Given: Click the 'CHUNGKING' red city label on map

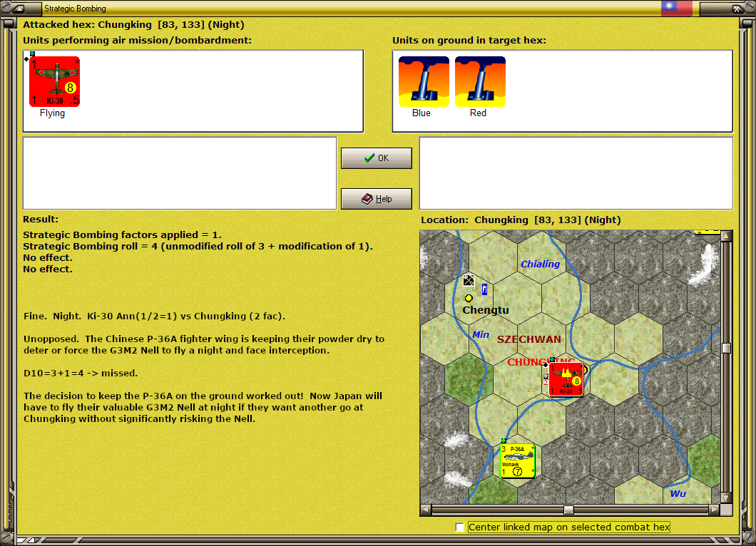Looking at the screenshot, I should pos(541,362).
